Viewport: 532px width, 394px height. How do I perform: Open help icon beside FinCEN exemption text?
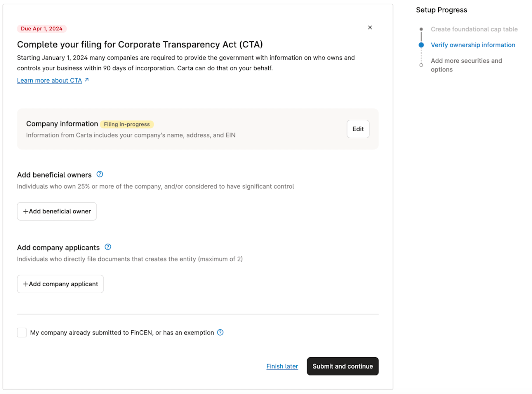coord(220,332)
